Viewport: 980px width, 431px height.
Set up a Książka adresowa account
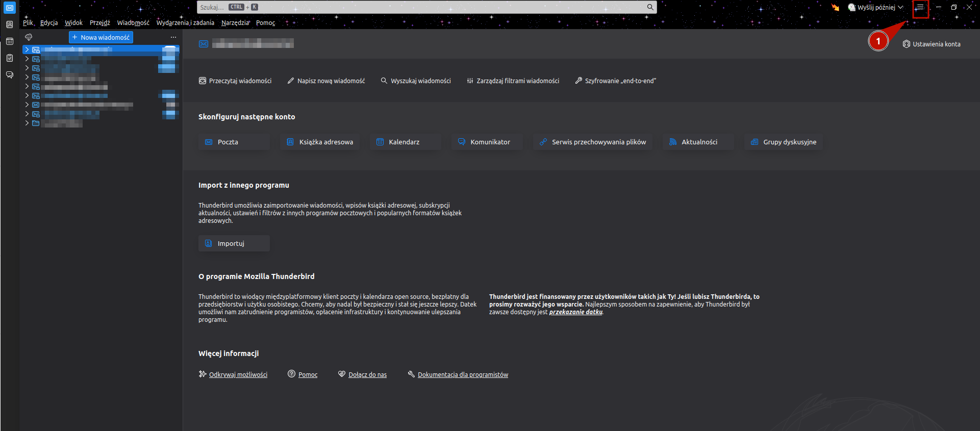click(x=320, y=142)
